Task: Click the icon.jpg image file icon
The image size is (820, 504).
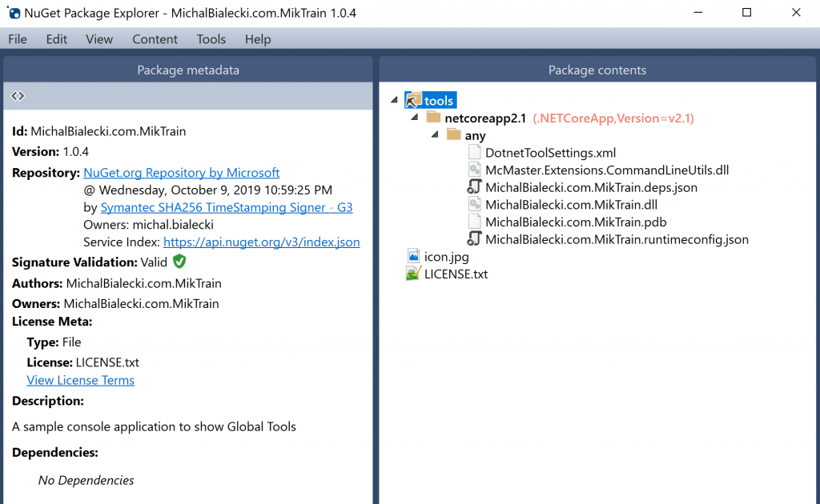Action: [413, 256]
